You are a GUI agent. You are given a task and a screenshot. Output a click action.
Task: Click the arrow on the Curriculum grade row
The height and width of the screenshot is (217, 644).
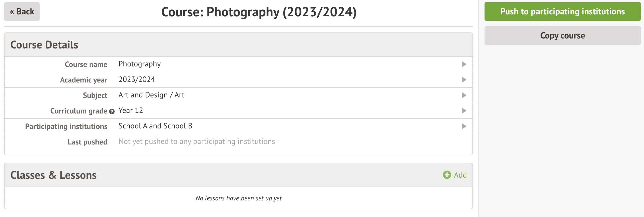tap(464, 111)
